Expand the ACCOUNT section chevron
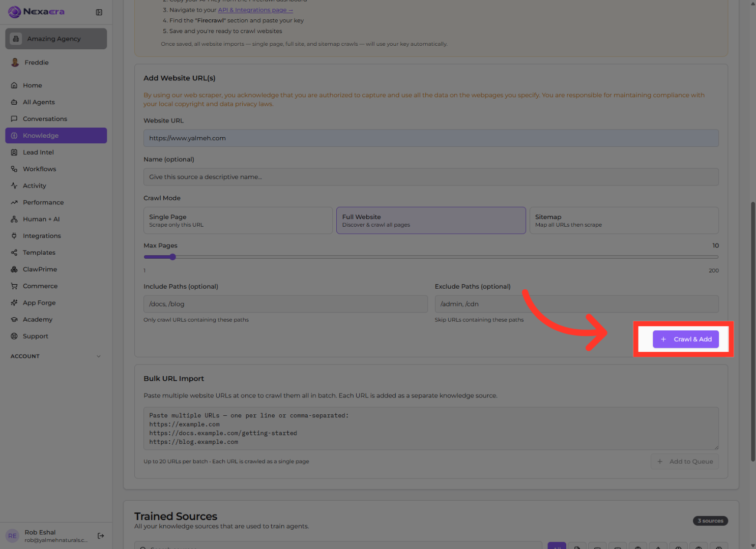Image resolution: width=756 pixels, height=549 pixels. point(99,356)
